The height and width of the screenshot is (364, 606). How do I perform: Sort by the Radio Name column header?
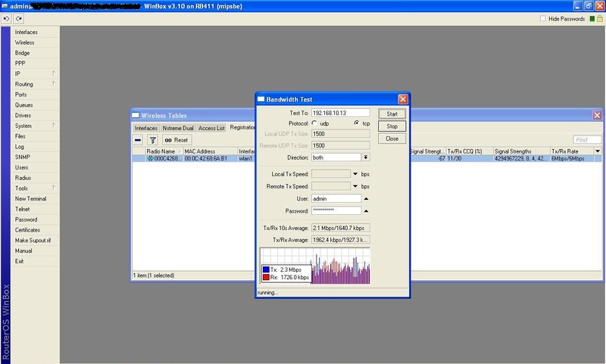164,151
